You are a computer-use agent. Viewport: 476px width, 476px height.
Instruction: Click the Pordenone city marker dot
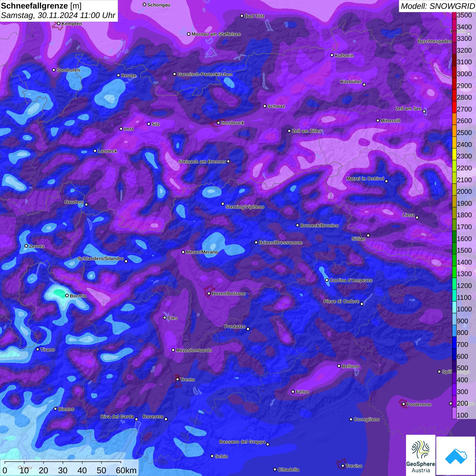pyautogui.click(x=404, y=404)
